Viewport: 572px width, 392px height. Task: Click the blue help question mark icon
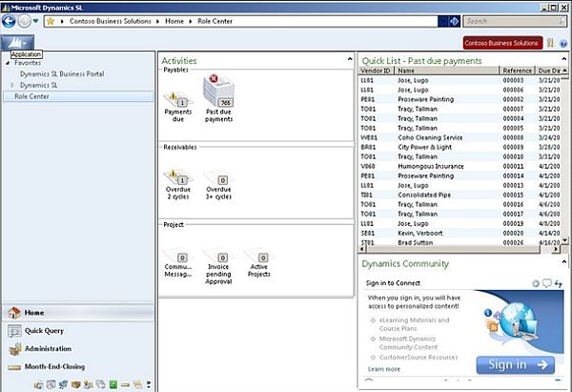coord(562,43)
